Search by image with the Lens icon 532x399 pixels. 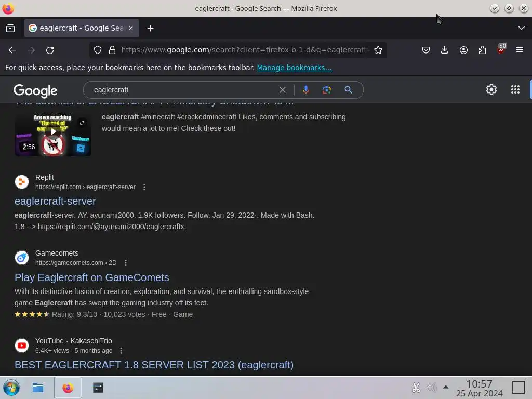[x=326, y=90]
